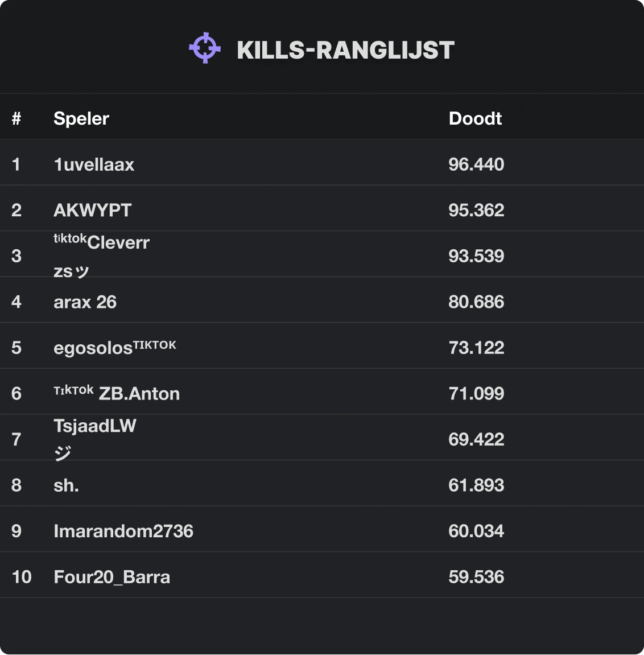Click the 59.536 kills value
Image resolution: width=644 pixels, height=655 pixels.
(x=476, y=577)
